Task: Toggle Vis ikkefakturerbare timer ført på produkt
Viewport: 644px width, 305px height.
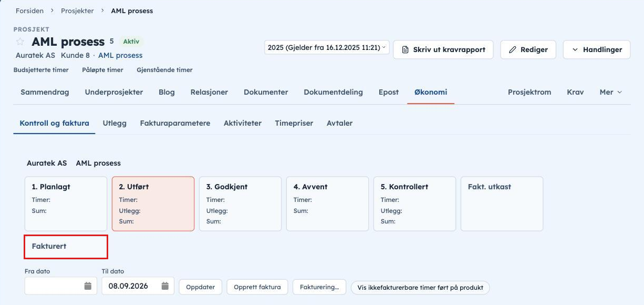Action: 420,288
